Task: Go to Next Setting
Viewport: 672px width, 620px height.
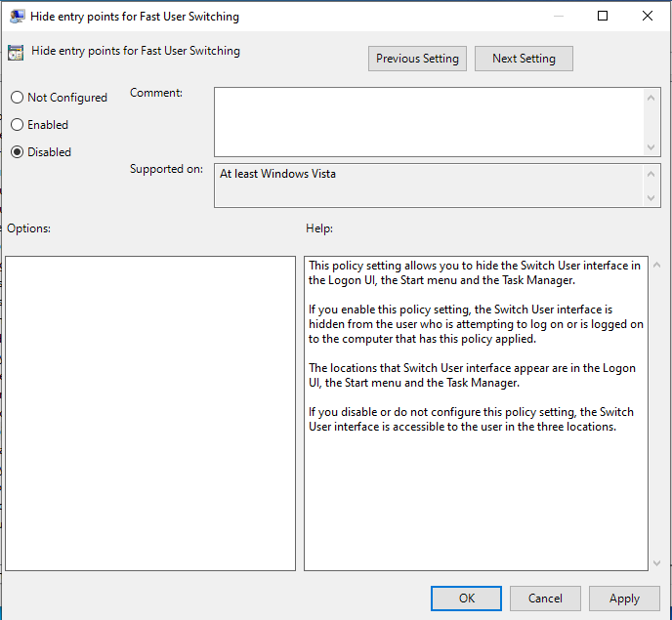Action: (524, 59)
